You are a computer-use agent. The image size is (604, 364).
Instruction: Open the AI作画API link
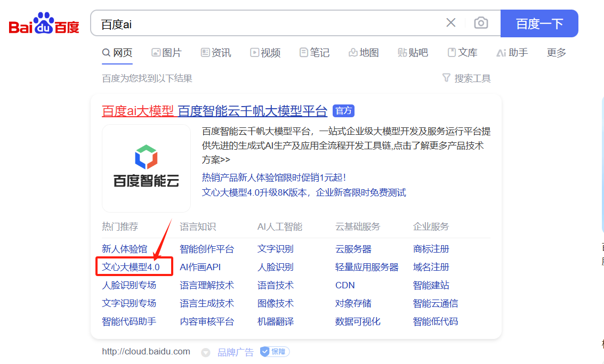[x=200, y=268]
